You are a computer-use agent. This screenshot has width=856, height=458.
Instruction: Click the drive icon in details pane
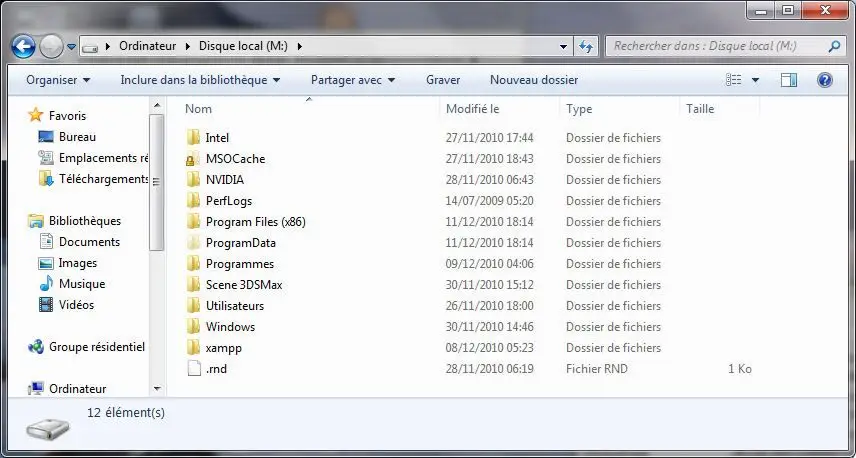click(48, 430)
